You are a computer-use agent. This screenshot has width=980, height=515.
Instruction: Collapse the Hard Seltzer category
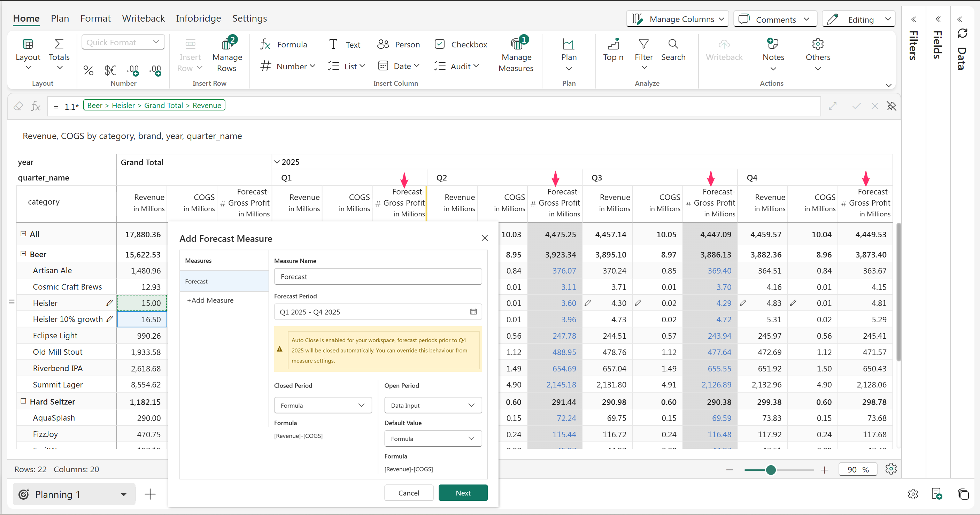tap(23, 401)
